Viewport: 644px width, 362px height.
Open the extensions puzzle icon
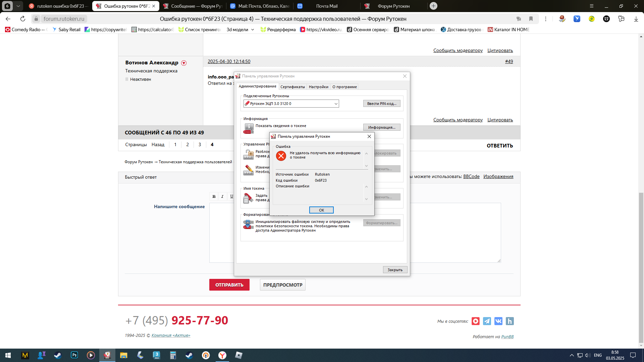pyautogui.click(x=621, y=19)
